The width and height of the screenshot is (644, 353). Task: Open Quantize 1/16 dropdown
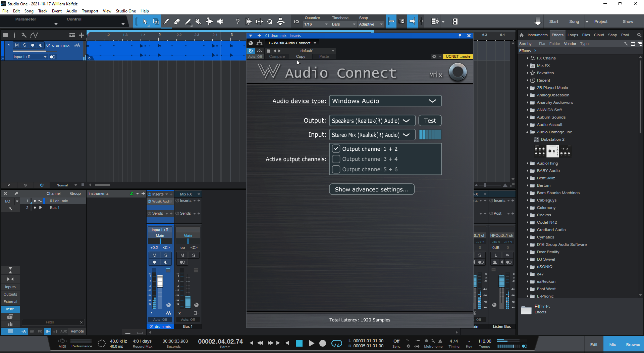pyautogui.click(x=316, y=24)
